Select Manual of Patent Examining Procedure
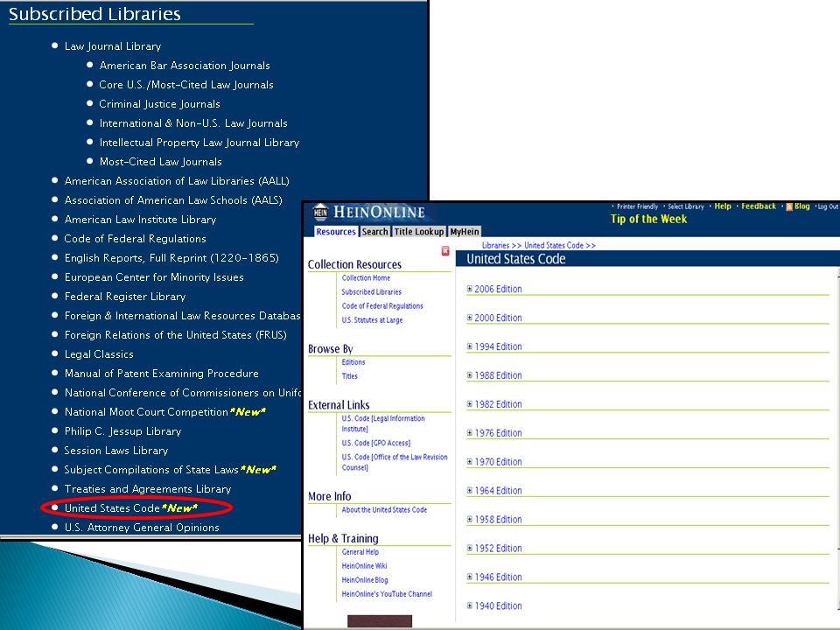 [x=161, y=374]
